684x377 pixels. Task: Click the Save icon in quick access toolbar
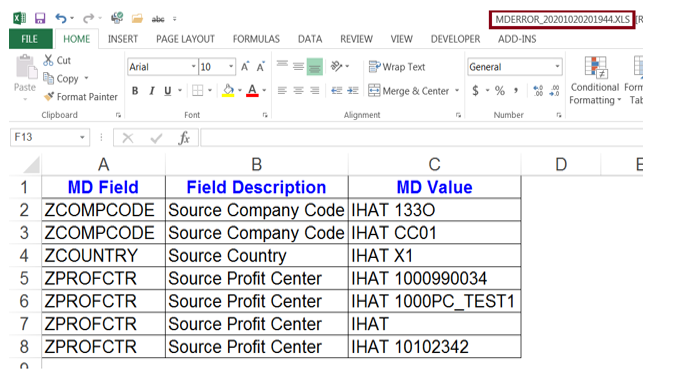click(40, 18)
